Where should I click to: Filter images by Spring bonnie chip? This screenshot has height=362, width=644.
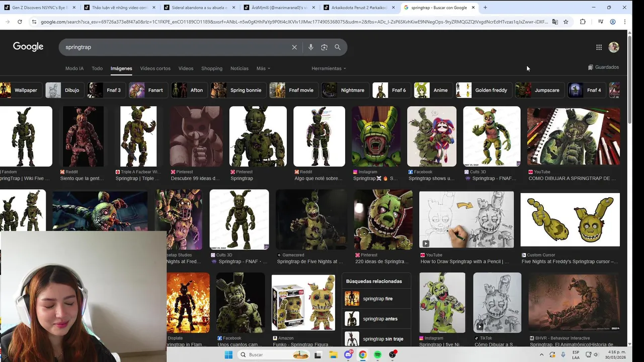[x=238, y=90]
